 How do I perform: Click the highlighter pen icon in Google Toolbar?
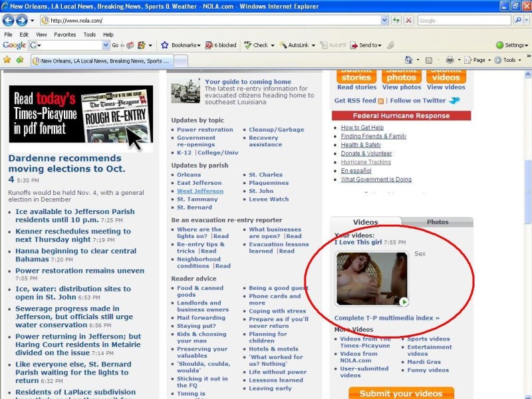pos(390,45)
